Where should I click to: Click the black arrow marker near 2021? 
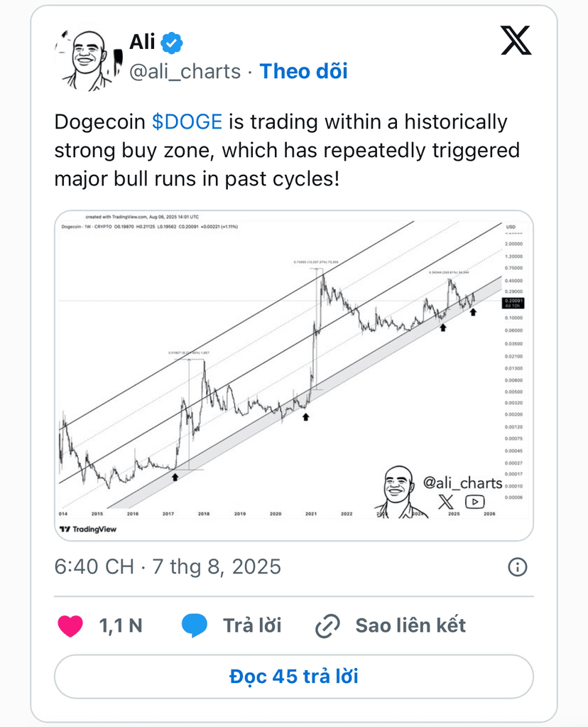(306, 417)
